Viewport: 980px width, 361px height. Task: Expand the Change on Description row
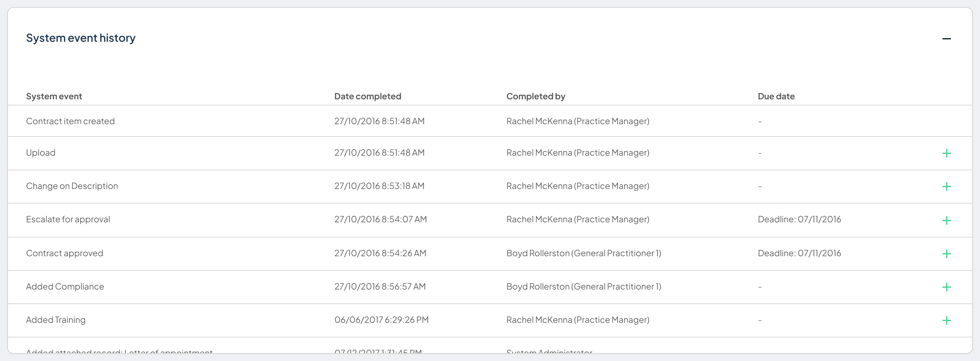pyautogui.click(x=946, y=186)
